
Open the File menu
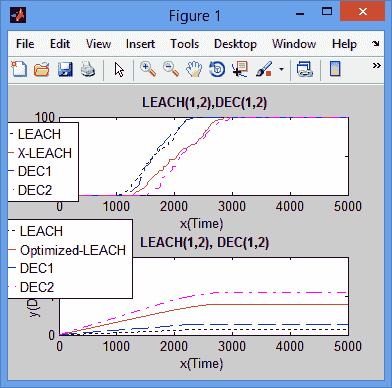[x=25, y=44]
